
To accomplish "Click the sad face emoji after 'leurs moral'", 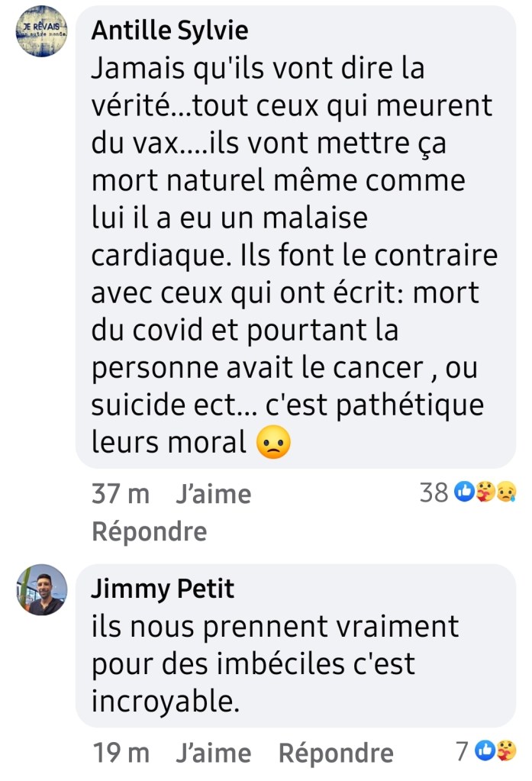I will click(x=273, y=442).
